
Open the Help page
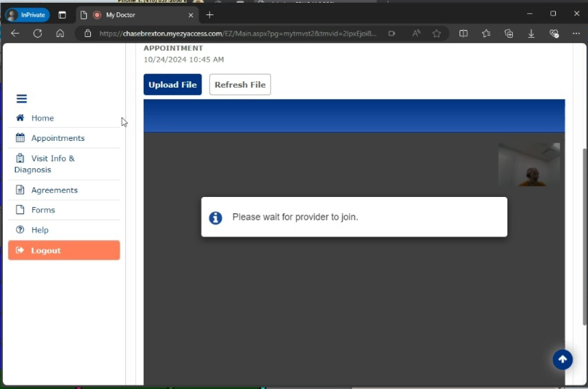coord(40,230)
